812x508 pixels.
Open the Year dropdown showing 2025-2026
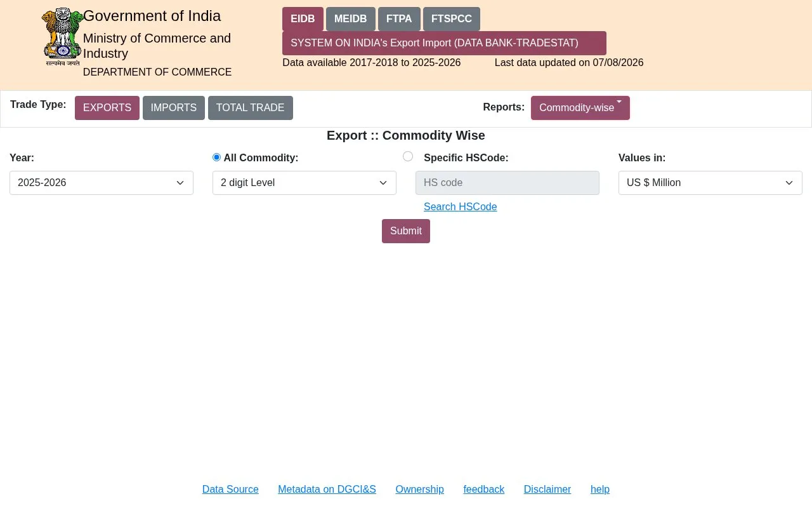[x=101, y=183]
